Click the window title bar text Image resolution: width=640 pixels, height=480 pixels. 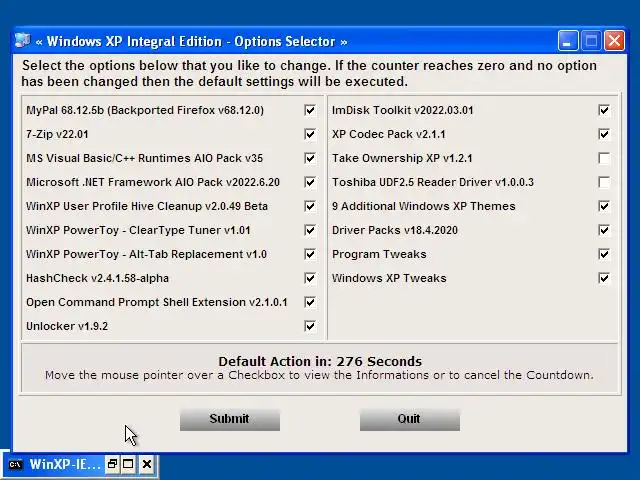point(191,41)
